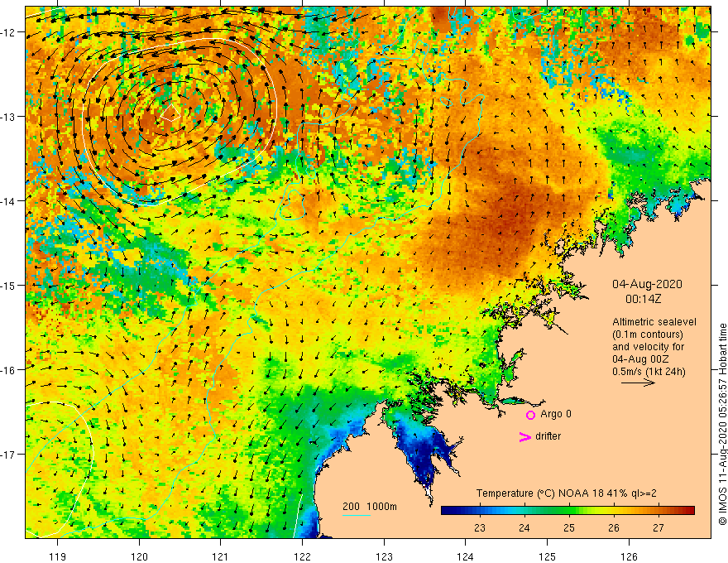This screenshot has width=728, height=563.
Task: Click the 'Argo 0' legend label
Action: click(556, 414)
